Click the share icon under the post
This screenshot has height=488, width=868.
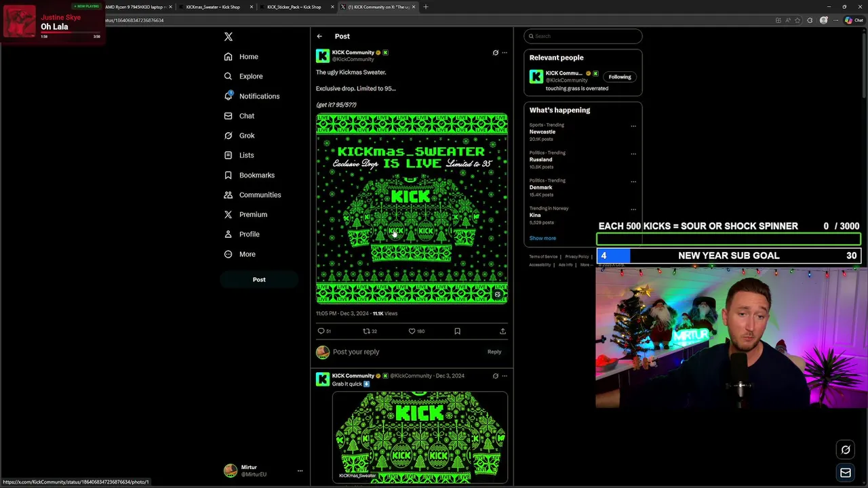[x=502, y=331]
